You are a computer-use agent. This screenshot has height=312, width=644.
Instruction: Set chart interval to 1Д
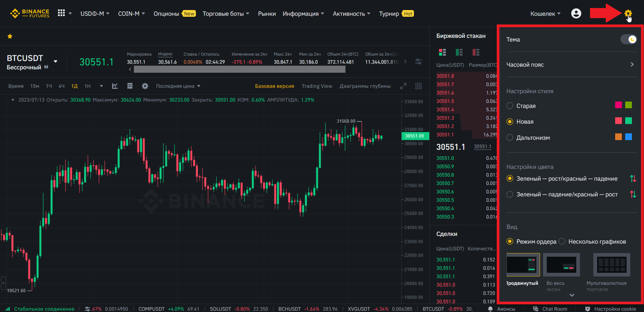click(x=74, y=86)
